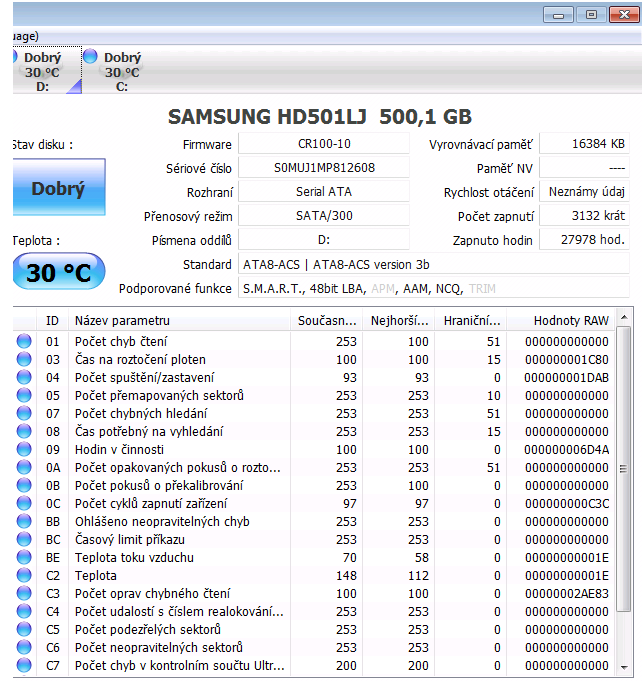Click the Serial ATA interface field
Screen dimensions: 642x681
tap(324, 192)
